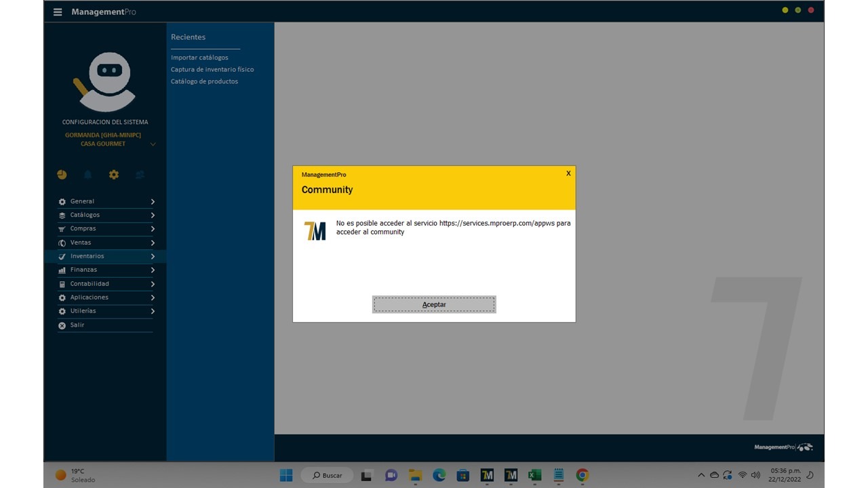
Task: Close the Community dialog with the X
Action: (568, 174)
